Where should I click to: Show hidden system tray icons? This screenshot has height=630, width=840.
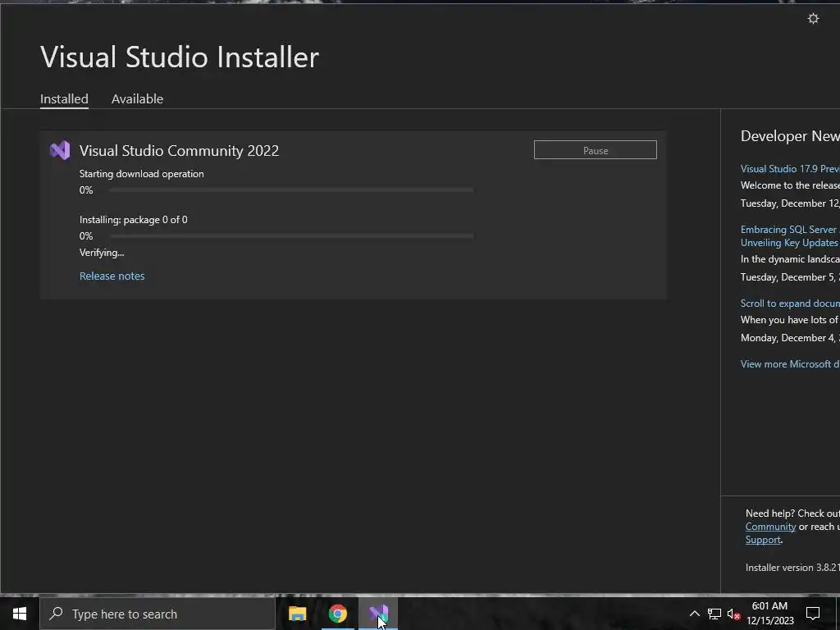click(x=694, y=614)
